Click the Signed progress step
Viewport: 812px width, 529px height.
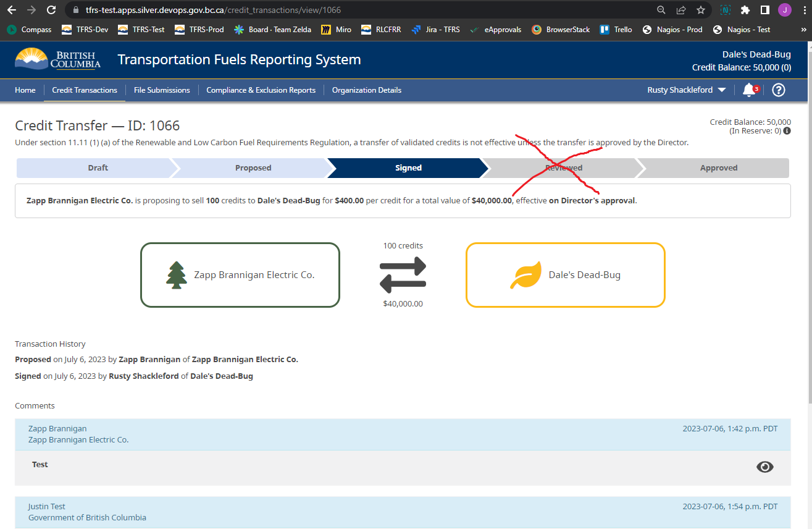pos(408,167)
